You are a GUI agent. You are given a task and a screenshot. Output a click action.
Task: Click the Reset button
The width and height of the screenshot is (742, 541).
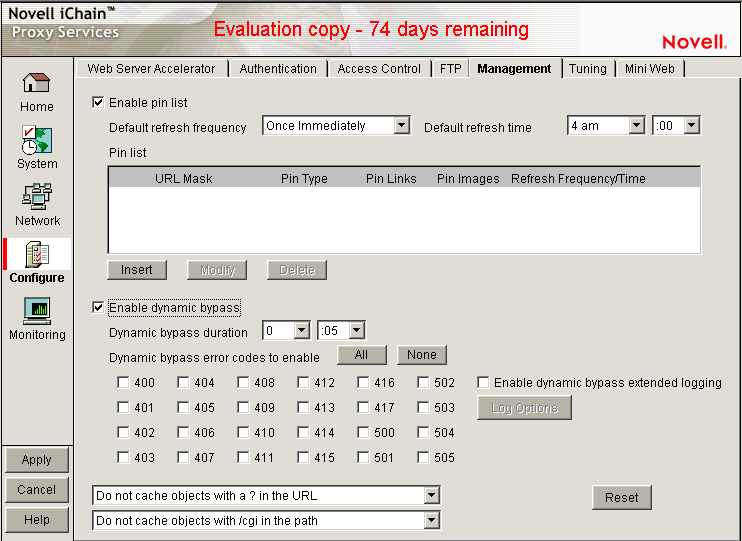coord(622,497)
